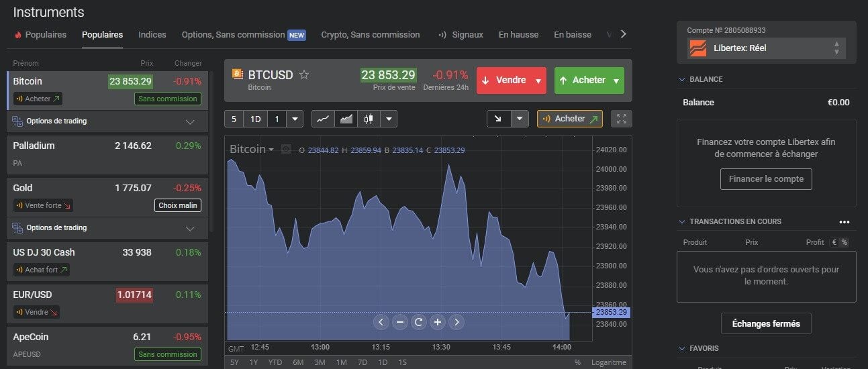This screenshot has height=369, width=868.
Task: Click the eye icon beside the Bitcoin chart legend
Action: (x=286, y=149)
